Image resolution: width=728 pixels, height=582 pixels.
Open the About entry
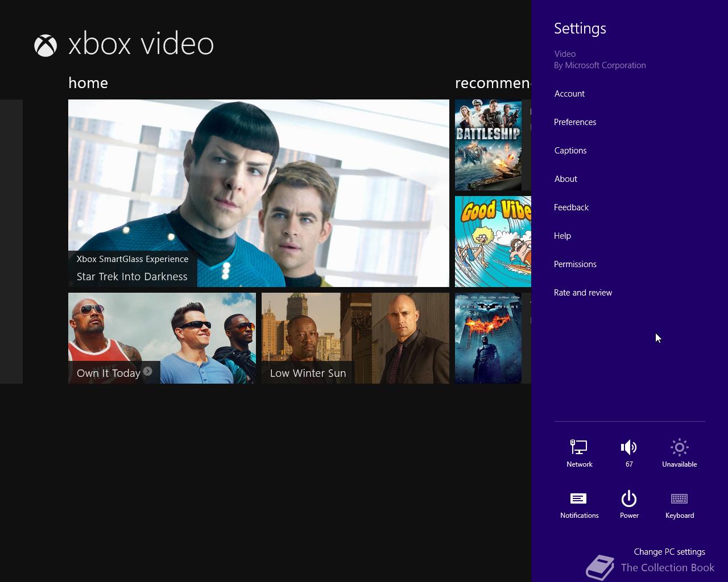pyautogui.click(x=566, y=179)
